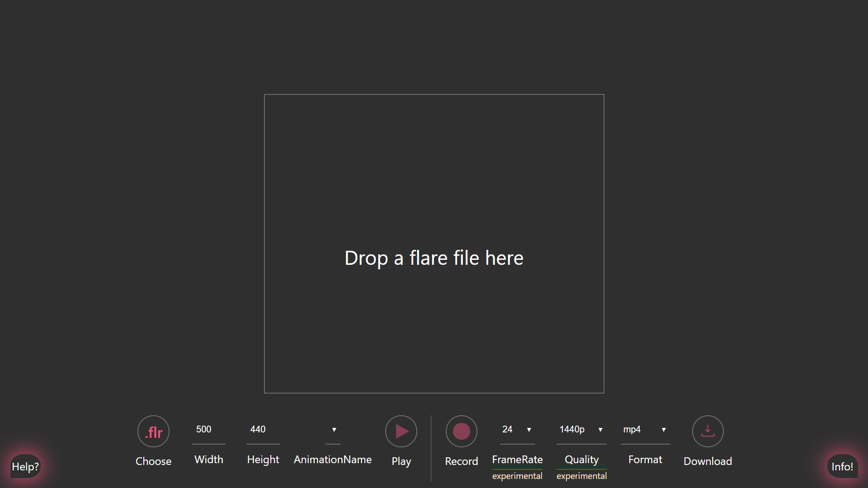
Task: Click the Quality label
Action: pyautogui.click(x=581, y=460)
